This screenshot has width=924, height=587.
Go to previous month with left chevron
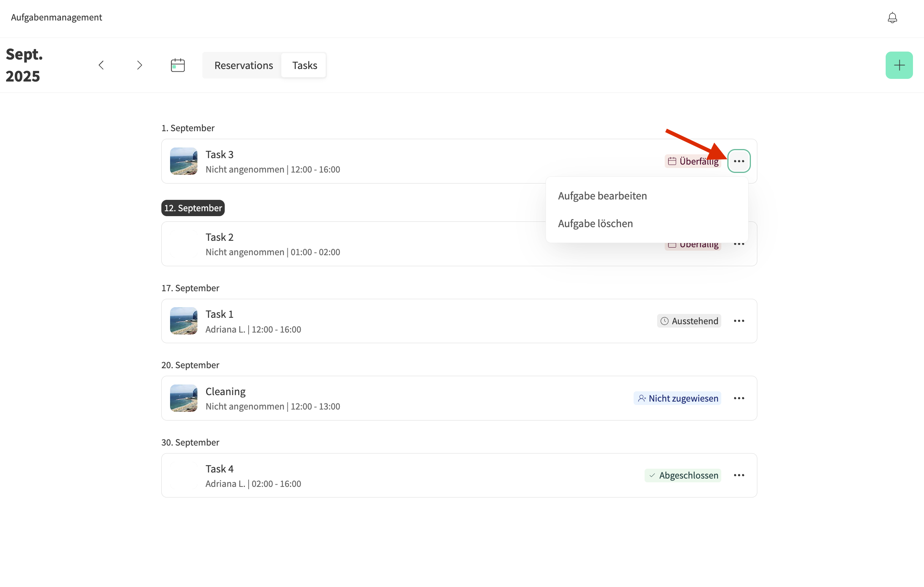point(101,65)
